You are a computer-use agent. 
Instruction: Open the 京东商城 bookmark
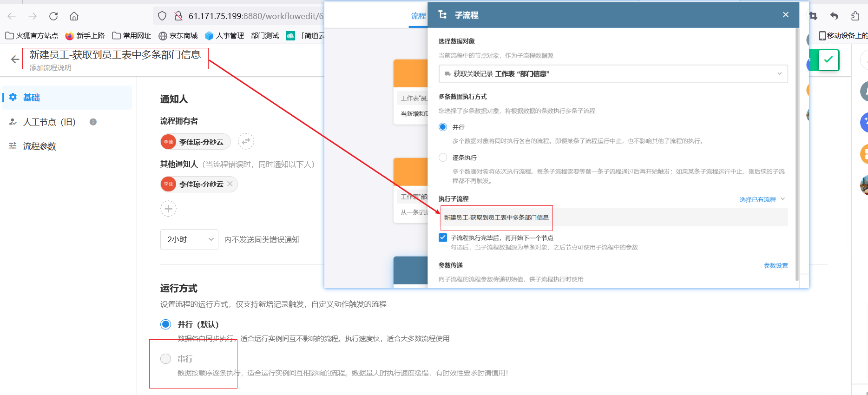(x=178, y=36)
